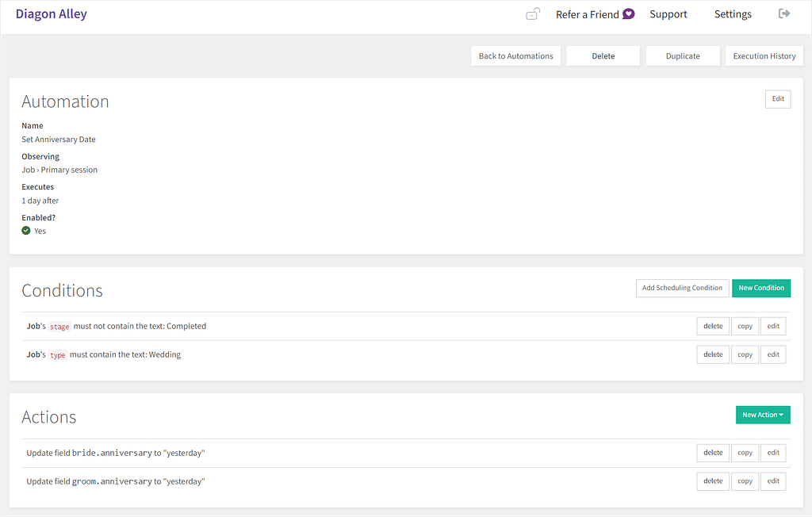Click the Duplicate button

[x=682, y=56]
